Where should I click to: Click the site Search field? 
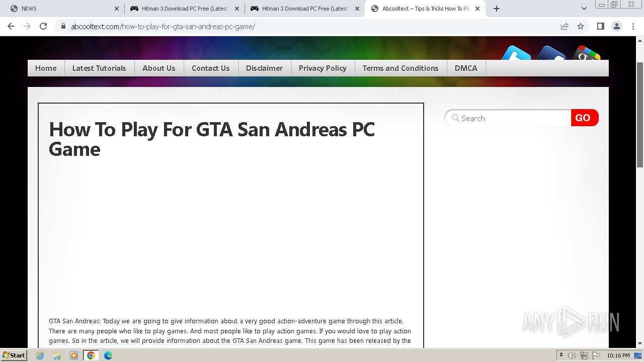(x=508, y=118)
